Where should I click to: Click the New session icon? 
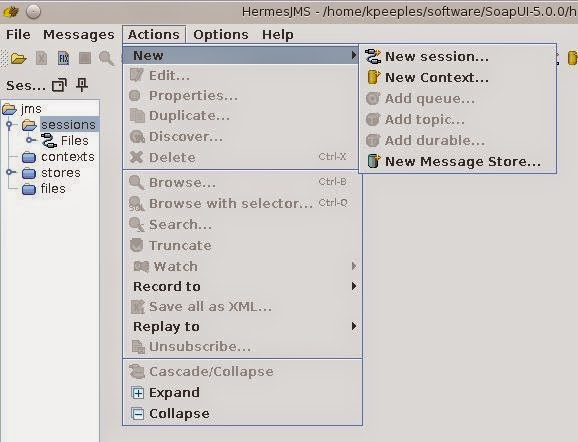point(373,56)
